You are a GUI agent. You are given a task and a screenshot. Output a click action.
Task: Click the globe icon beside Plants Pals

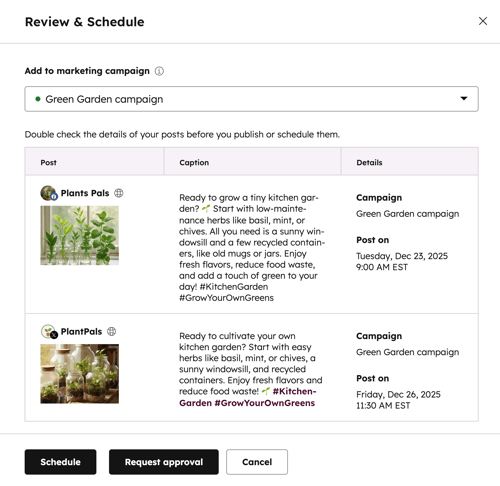click(119, 193)
